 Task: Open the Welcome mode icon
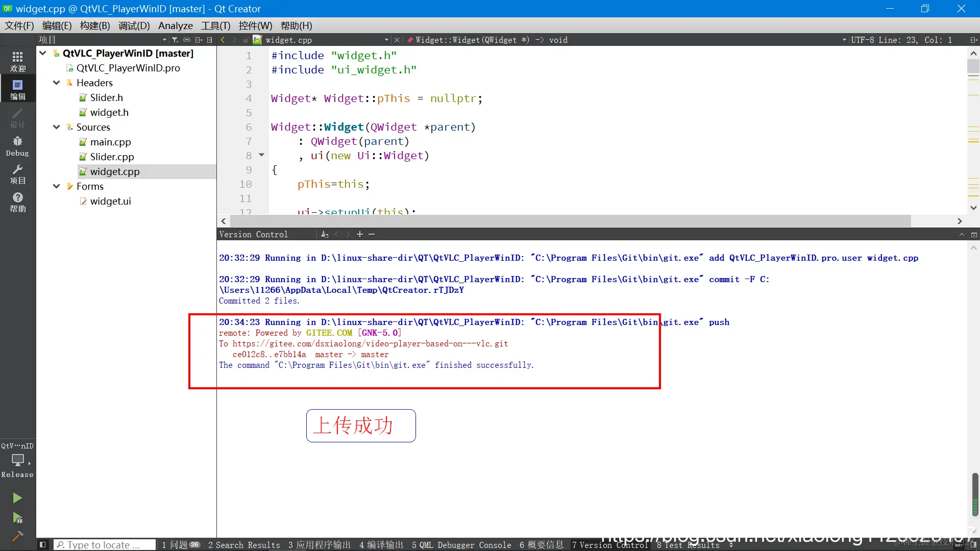[x=17, y=61]
